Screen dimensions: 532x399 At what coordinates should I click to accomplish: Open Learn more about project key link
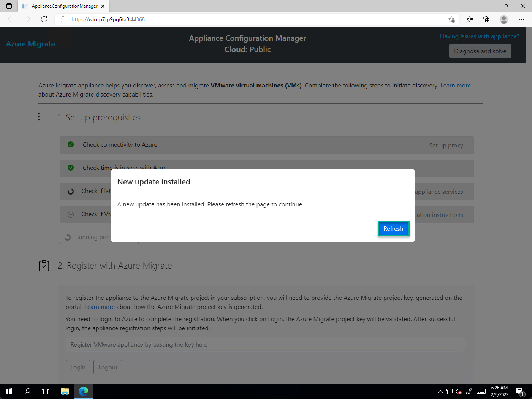tap(100, 307)
